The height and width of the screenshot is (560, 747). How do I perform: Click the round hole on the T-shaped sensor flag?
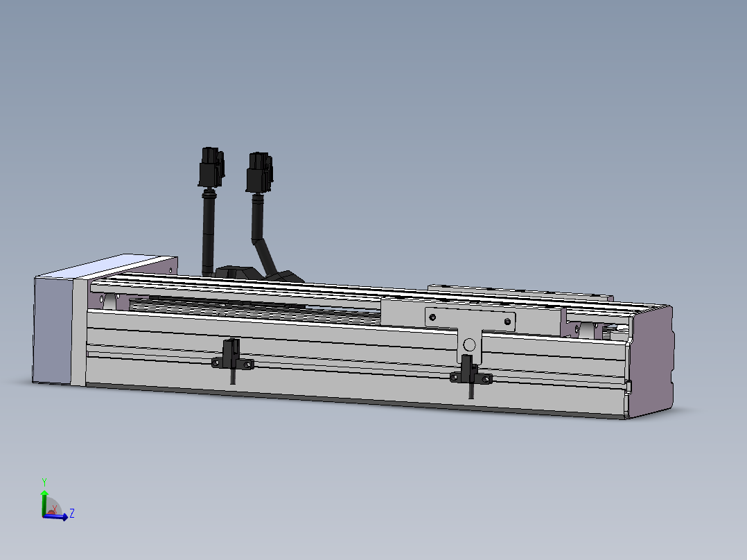(469, 344)
